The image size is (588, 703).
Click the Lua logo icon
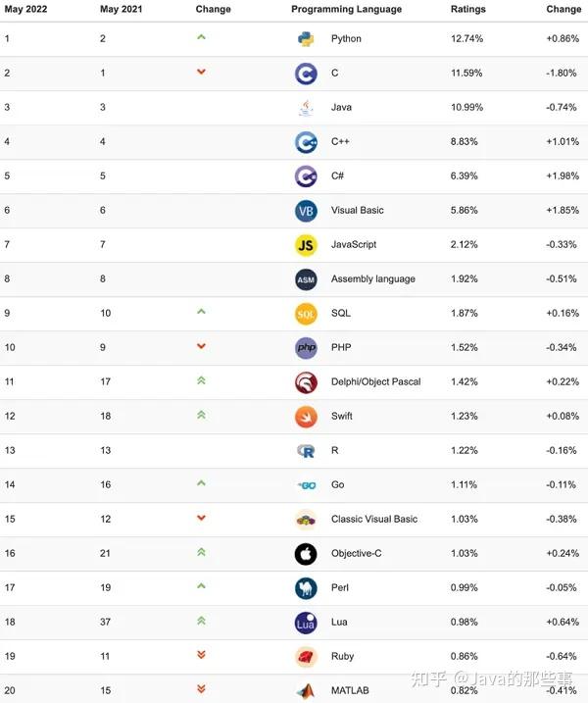pyautogui.click(x=306, y=623)
